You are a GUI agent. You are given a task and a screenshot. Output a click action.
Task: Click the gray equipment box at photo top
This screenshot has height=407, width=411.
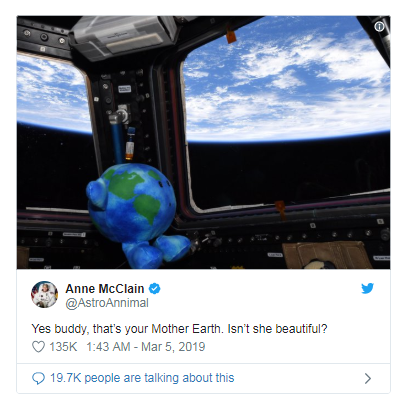122,37
